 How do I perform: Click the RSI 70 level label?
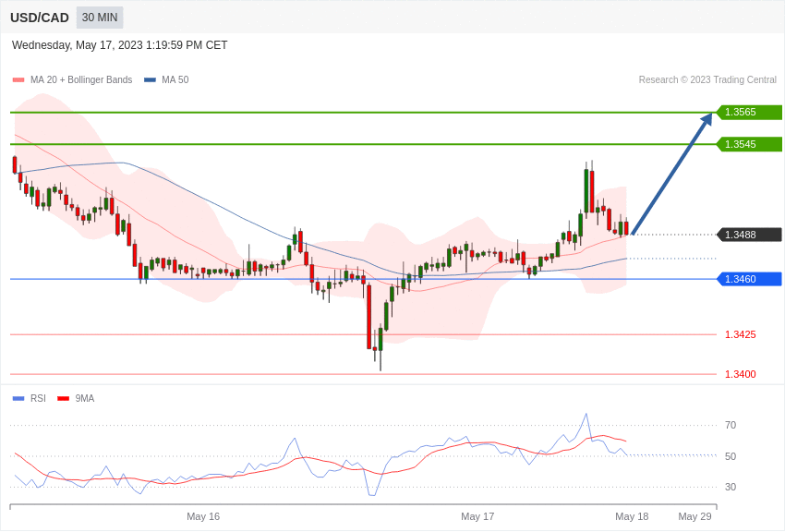pos(731,425)
